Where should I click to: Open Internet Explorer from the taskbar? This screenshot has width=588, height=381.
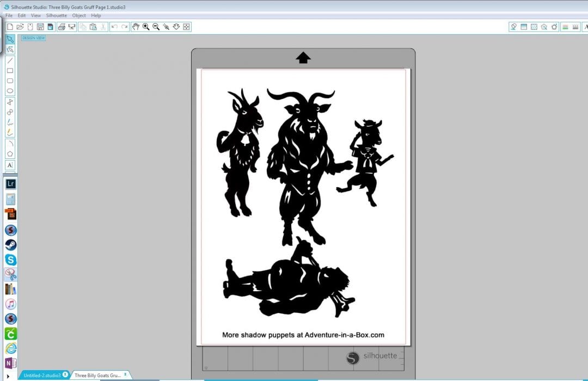click(x=10, y=348)
